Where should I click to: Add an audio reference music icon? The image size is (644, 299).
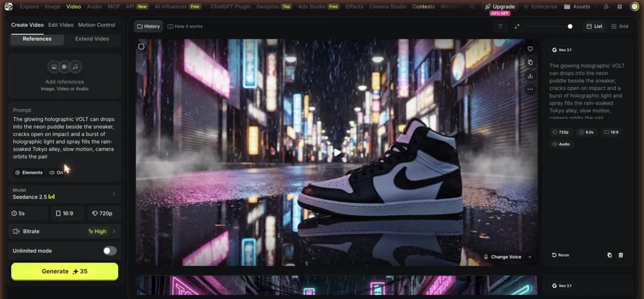pos(76,67)
